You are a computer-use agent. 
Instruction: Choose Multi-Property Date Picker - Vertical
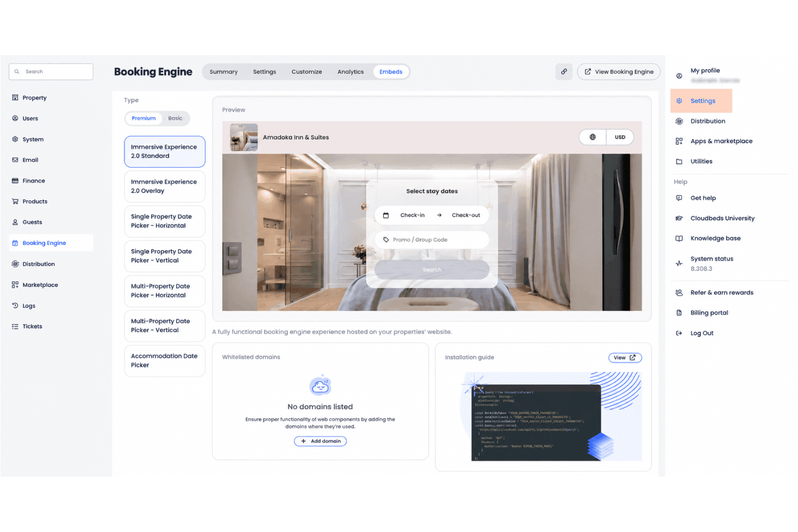pos(164,326)
